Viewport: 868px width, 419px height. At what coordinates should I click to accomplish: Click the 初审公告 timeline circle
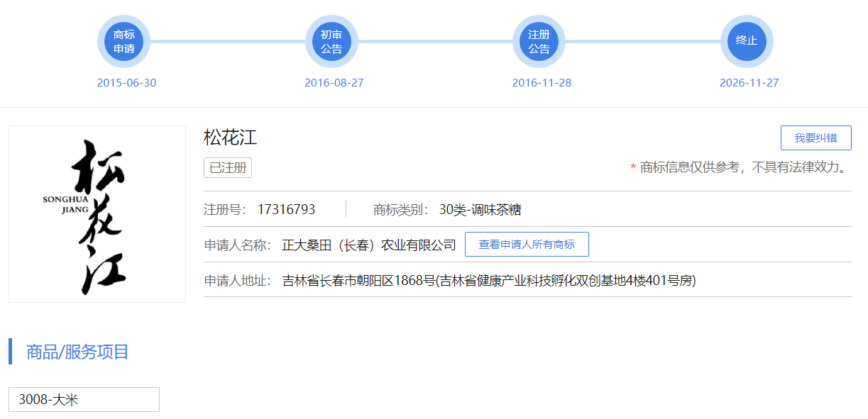pyautogui.click(x=331, y=41)
